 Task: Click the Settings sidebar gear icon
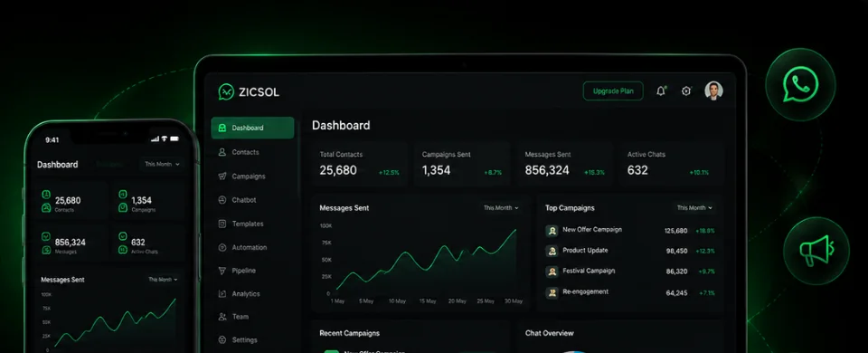(x=222, y=340)
